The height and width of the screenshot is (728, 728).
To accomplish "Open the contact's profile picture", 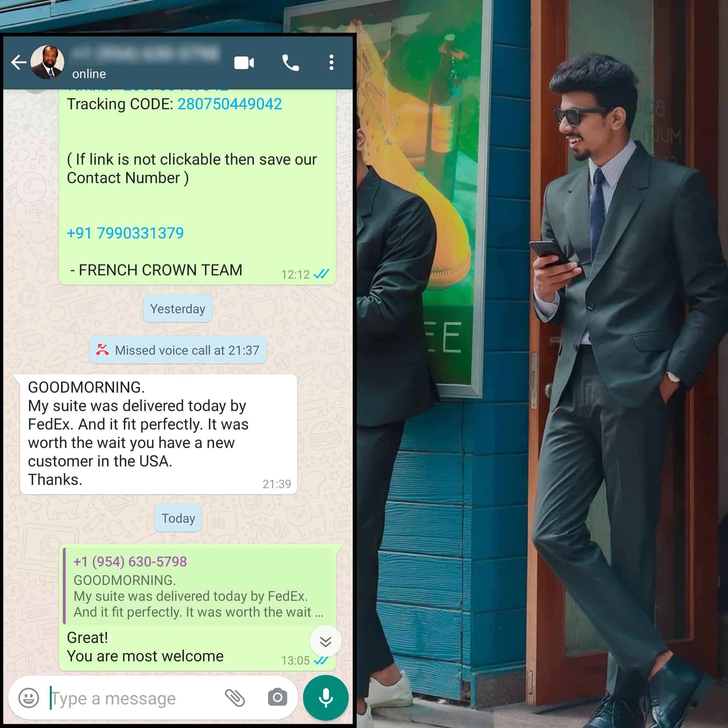I will 47,62.
